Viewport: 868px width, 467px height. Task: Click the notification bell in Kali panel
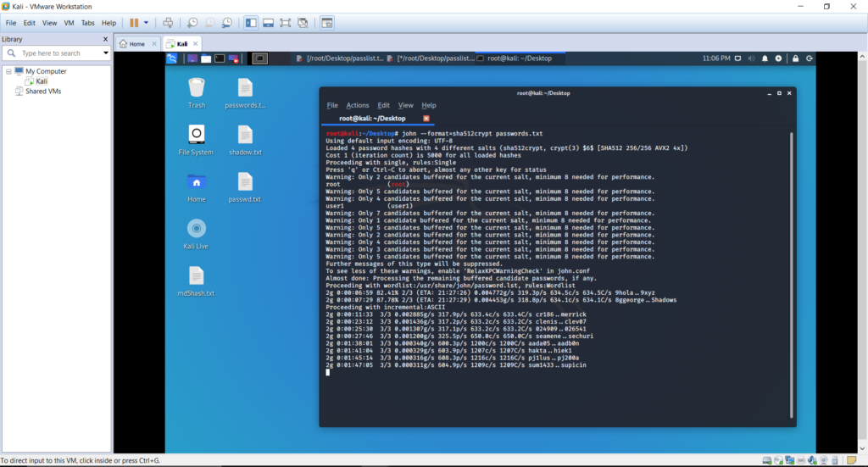coord(765,58)
